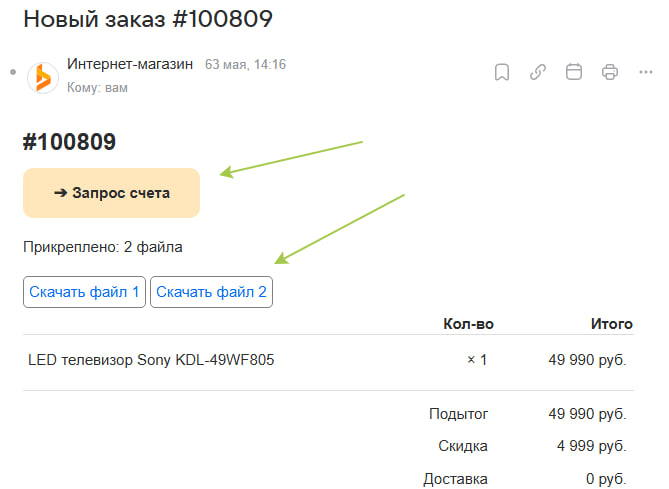Toggle the unread dot beside the sender
Screen dimensions: 669x489
[13, 72]
